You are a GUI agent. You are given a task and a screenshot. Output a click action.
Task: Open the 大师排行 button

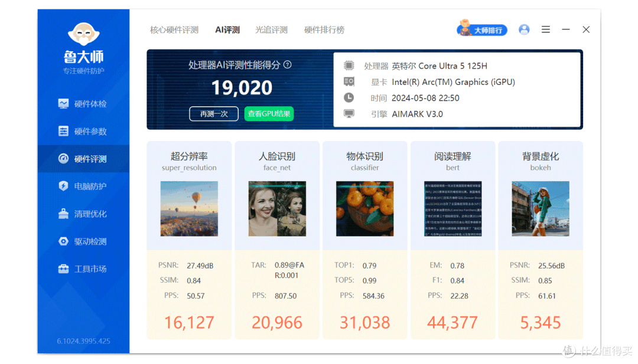[482, 29]
